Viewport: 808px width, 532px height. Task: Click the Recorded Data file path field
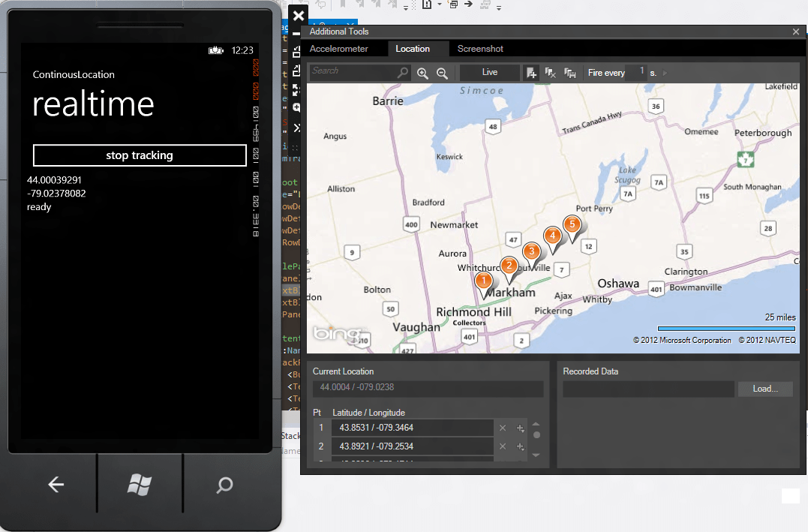[x=648, y=389]
